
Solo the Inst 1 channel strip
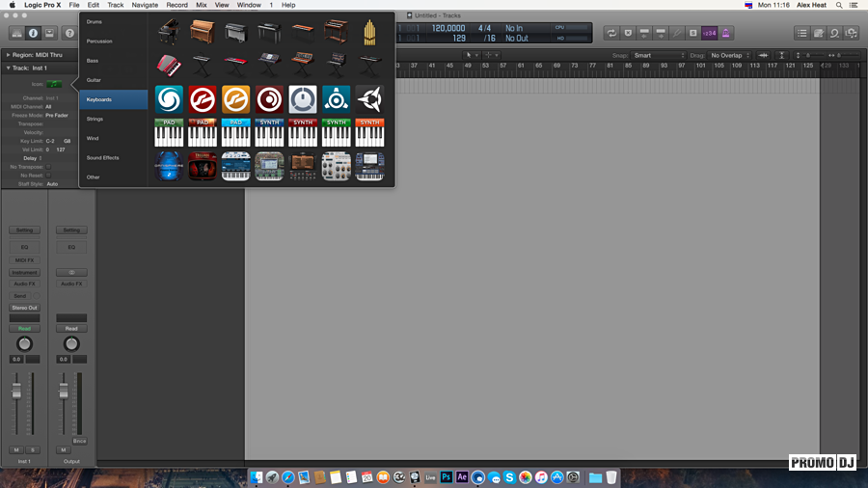pyautogui.click(x=32, y=449)
